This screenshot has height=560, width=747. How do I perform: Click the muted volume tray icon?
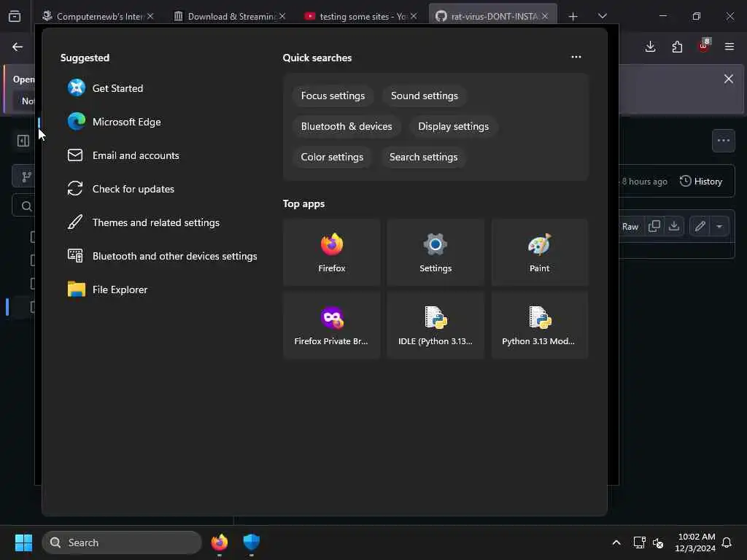pyautogui.click(x=658, y=542)
